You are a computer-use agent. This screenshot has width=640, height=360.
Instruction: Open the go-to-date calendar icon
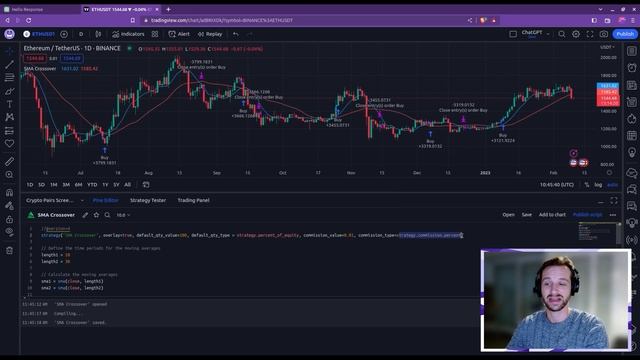pos(146,185)
